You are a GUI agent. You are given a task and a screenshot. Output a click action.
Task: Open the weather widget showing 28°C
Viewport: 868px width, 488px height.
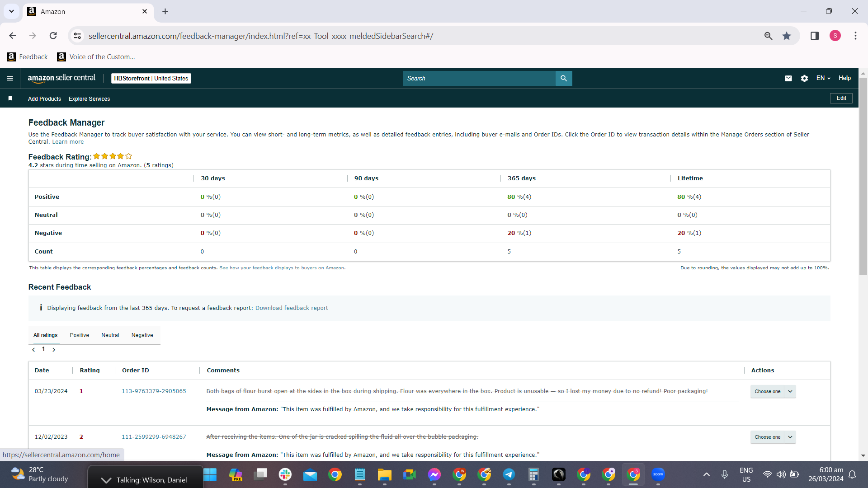click(x=40, y=474)
